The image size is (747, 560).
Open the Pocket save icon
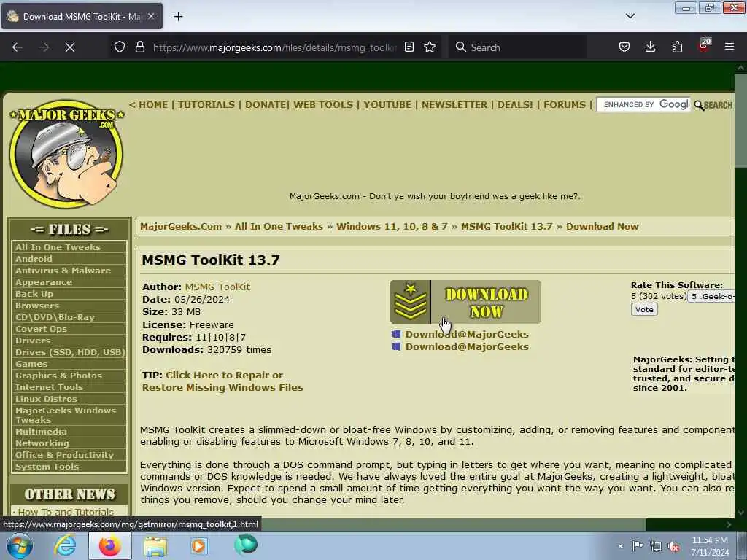(x=624, y=47)
